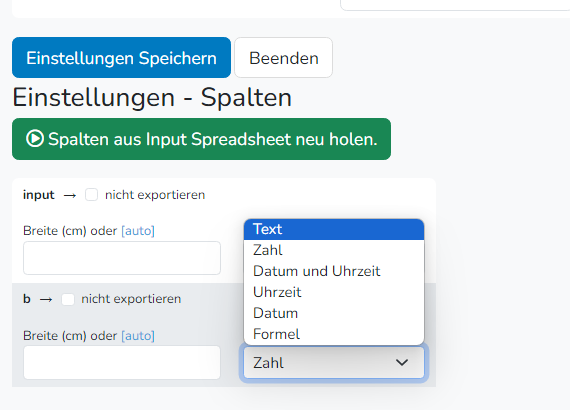Viewport: 570px width, 410px height.
Task: Focus the Breite field for column b
Action: [122, 362]
